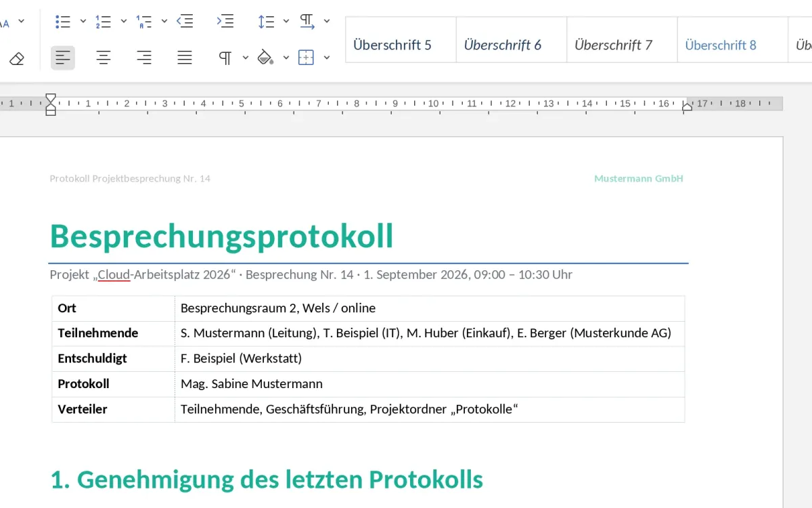Image resolution: width=812 pixels, height=508 pixels.
Task: Open the numbered list style dropdown
Action: coord(123,21)
